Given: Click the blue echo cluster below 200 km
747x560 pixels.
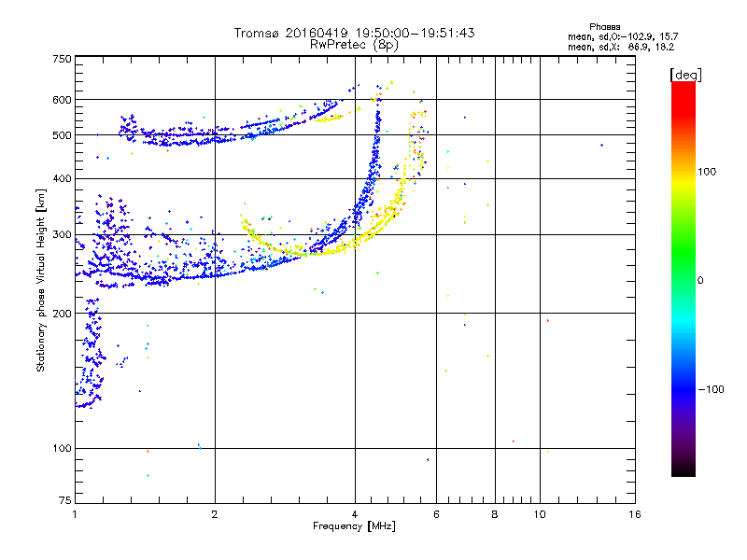Looking at the screenshot, I should (x=91, y=355).
